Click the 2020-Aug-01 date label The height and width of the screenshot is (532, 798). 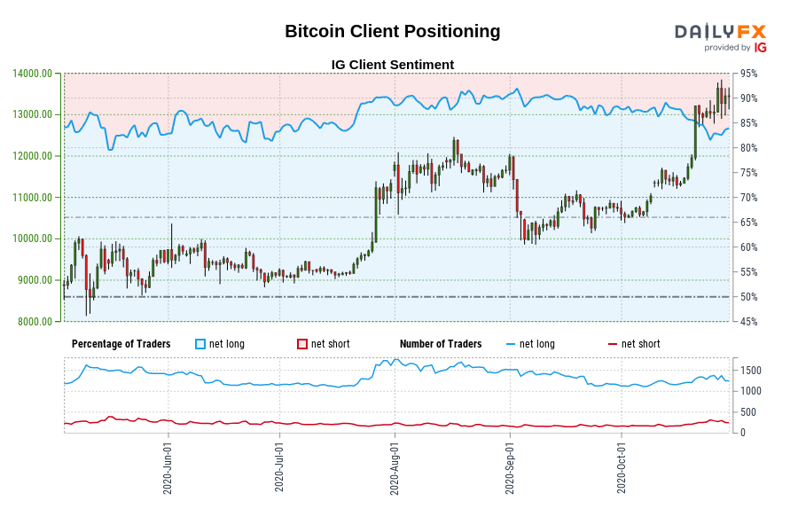[394, 468]
